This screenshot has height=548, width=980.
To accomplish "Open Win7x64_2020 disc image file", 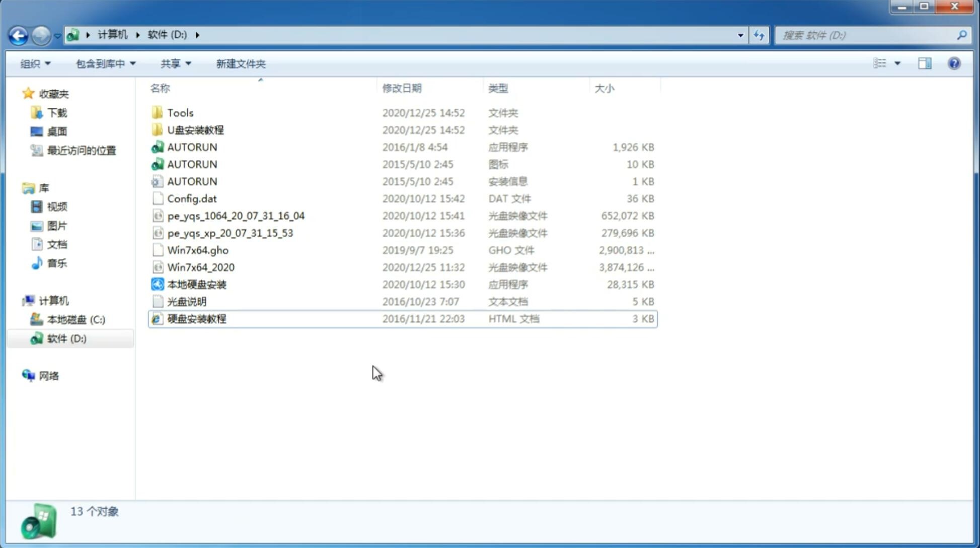I will [200, 266].
